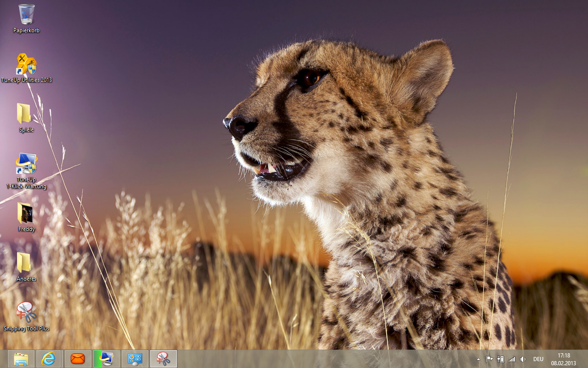Open the volume speaker icon
The image size is (588, 368).
[523, 359]
